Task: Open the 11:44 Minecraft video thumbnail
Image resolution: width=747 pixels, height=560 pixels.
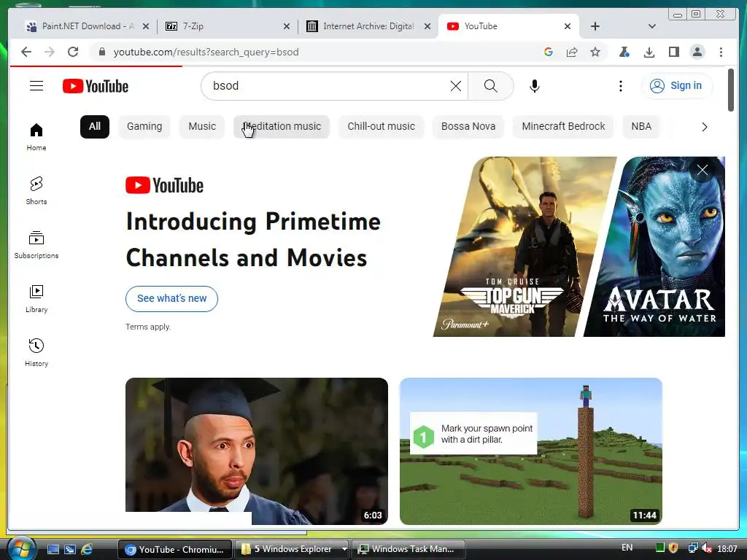Action: coord(531,451)
